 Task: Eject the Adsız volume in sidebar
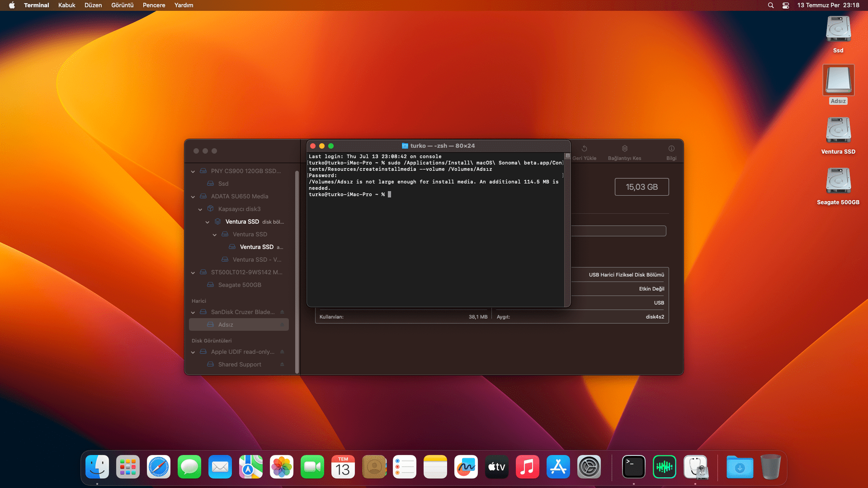coord(282,325)
